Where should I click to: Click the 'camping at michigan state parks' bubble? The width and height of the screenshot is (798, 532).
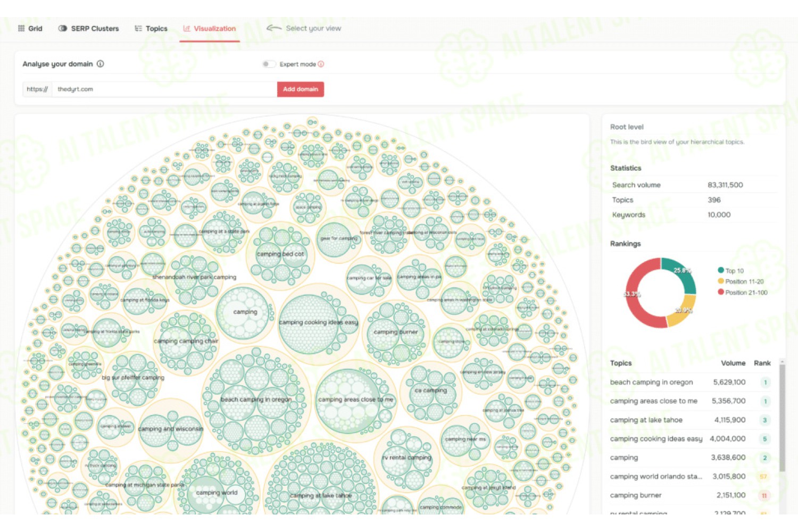(145, 485)
